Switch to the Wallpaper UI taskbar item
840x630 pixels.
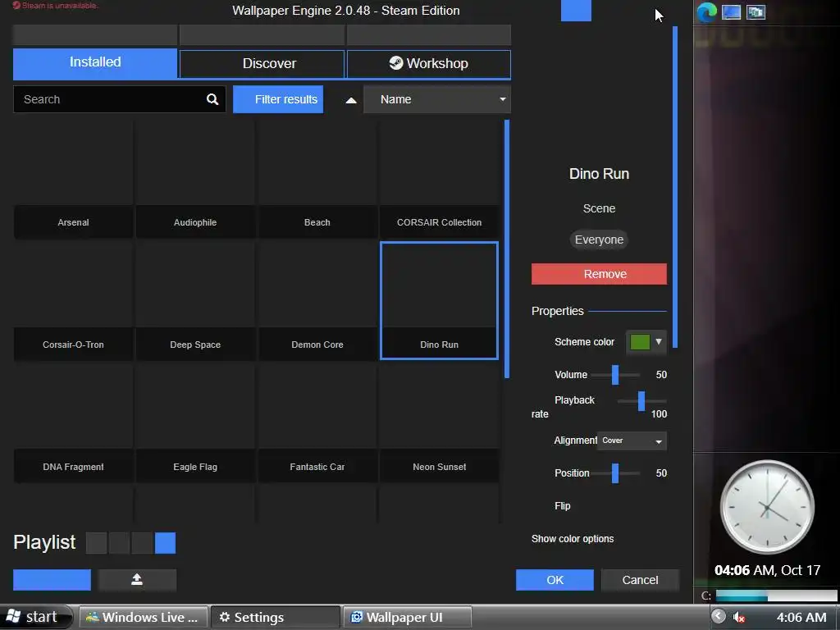(x=407, y=617)
